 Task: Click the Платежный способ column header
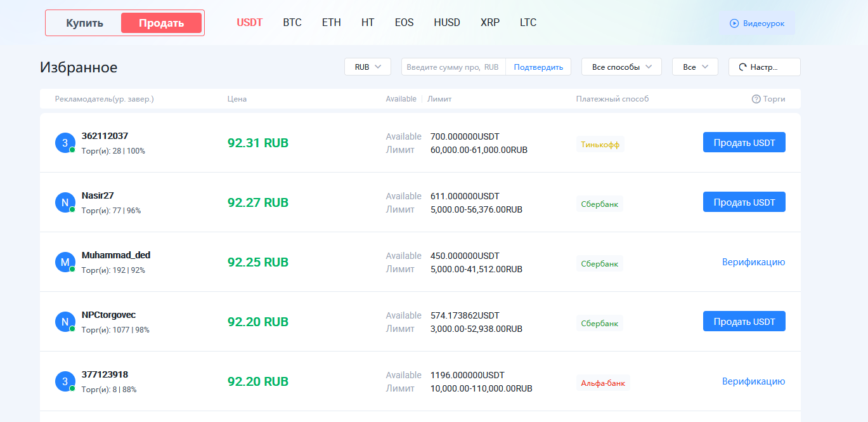[612, 99]
